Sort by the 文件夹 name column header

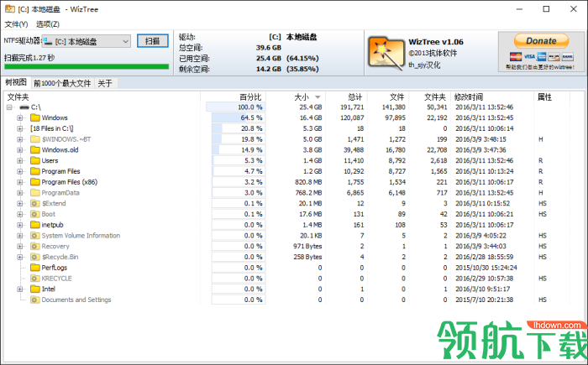pos(102,97)
